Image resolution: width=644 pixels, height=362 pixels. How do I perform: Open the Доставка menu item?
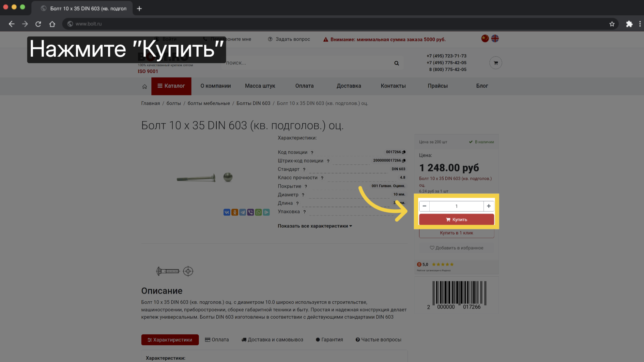[349, 86]
